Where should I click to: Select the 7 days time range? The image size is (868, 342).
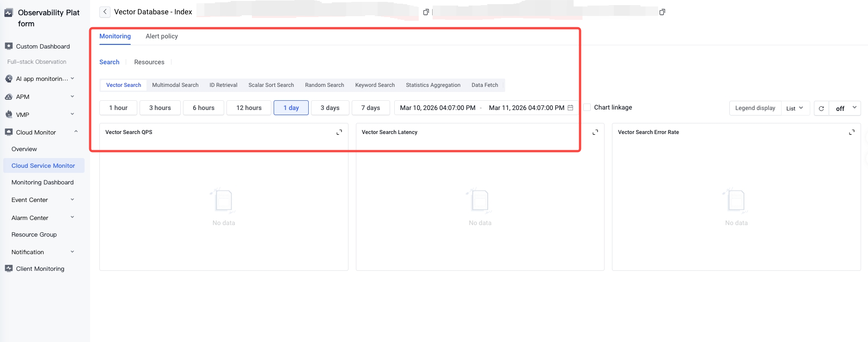371,108
